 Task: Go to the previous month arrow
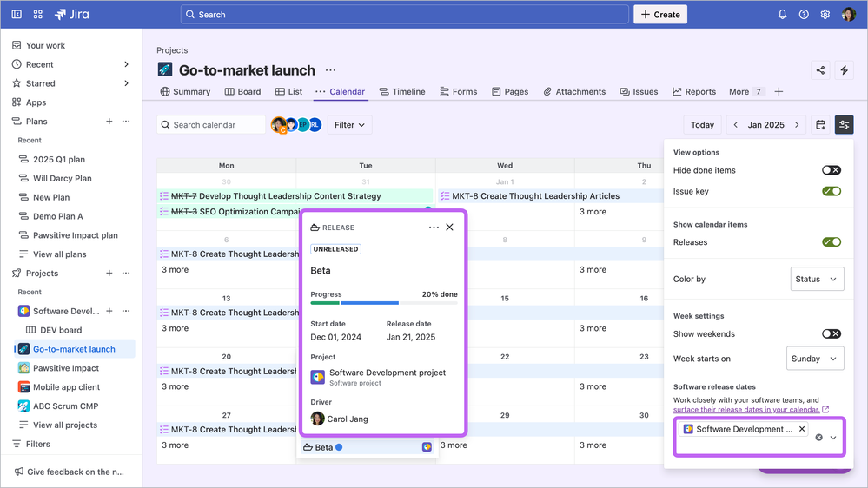pyautogui.click(x=736, y=124)
